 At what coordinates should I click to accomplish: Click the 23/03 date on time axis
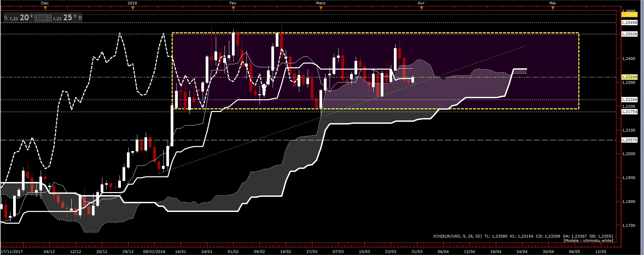(391, 252)
